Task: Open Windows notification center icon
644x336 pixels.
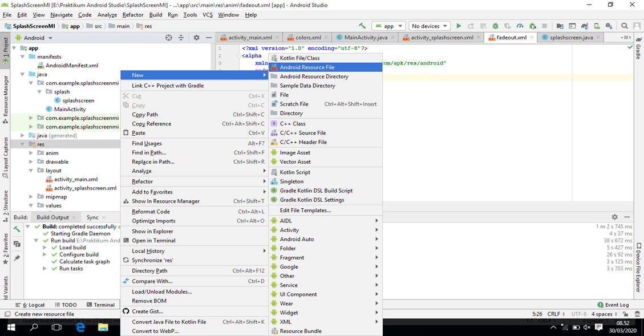Action: tap(599, 327)
